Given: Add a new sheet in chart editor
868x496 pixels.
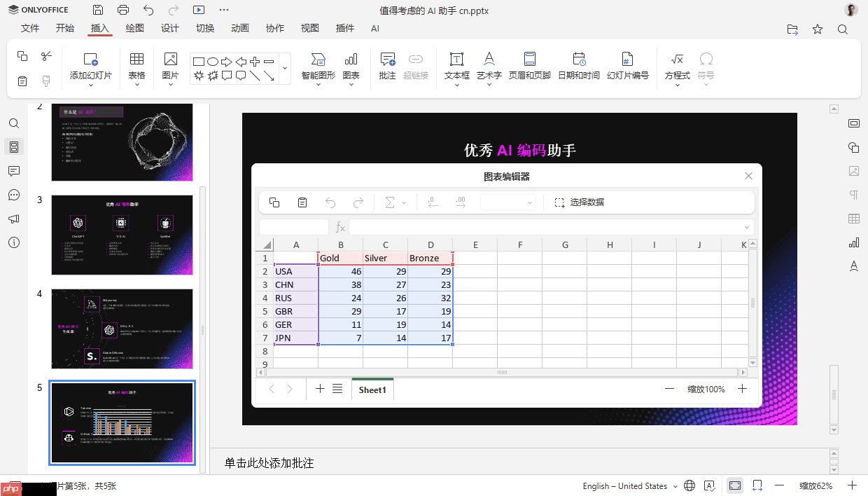Looking at the screenshot, I should (320, 389).
